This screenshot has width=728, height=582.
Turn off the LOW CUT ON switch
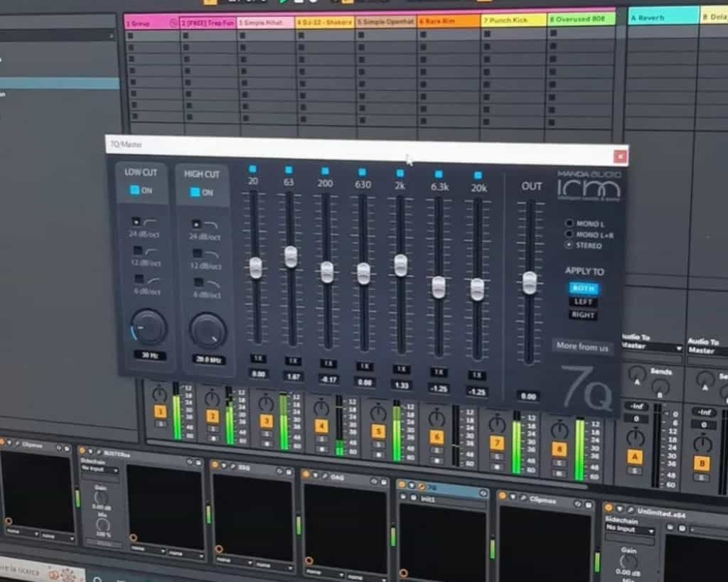tap(134, 188)
